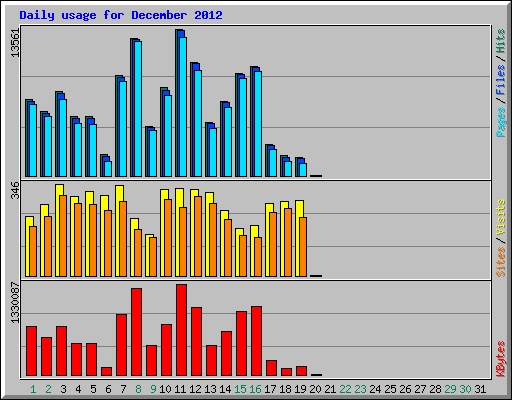Click the red KBytes bar for day 16
This screenshot has height=400, width=512.
click(x=256, y=341)
